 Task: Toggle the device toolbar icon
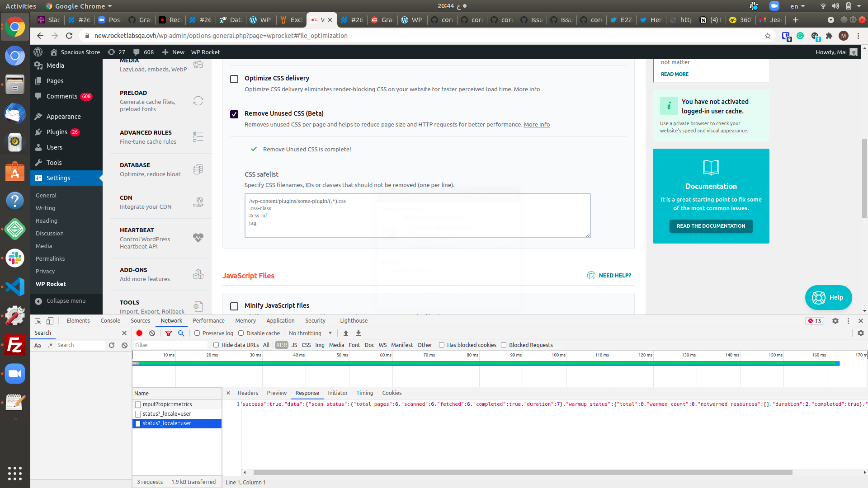point(50,321)
